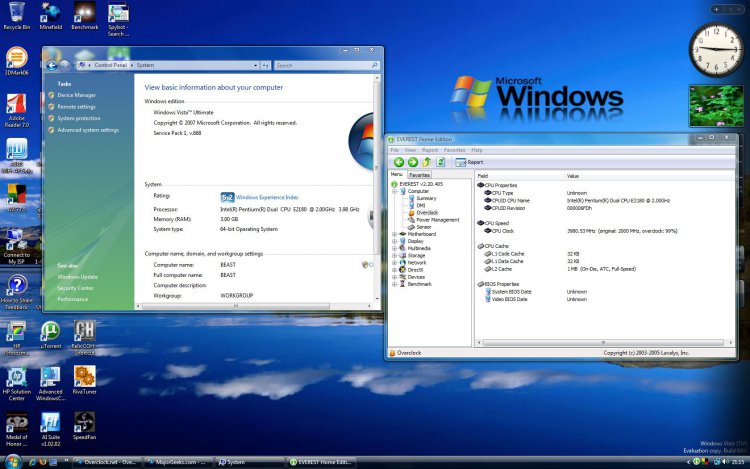The image size is (750, 469).
Task: Click the System window horizontal scrollbar
Action: click(235, 306)
